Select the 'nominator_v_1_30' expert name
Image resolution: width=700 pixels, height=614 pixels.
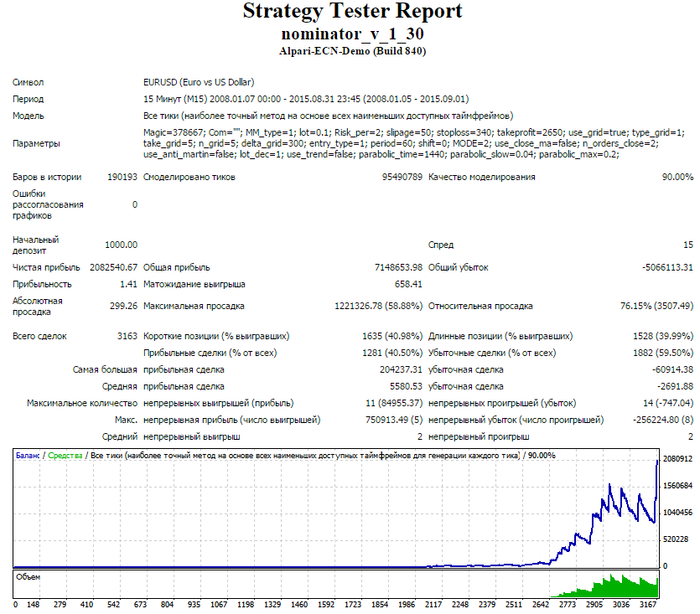pyautogui.click(x=352, y=34)
